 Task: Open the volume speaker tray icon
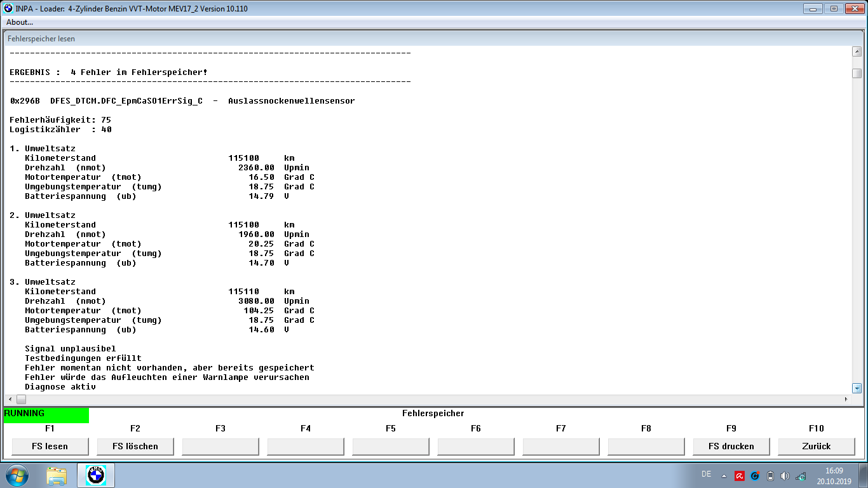click(x=785, y=475)
